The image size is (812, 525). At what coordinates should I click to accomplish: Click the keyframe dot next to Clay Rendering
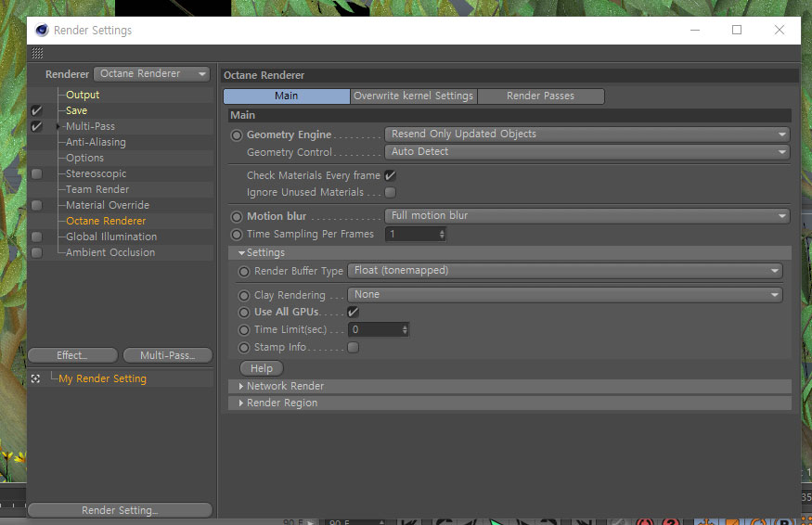coord(244,296)
